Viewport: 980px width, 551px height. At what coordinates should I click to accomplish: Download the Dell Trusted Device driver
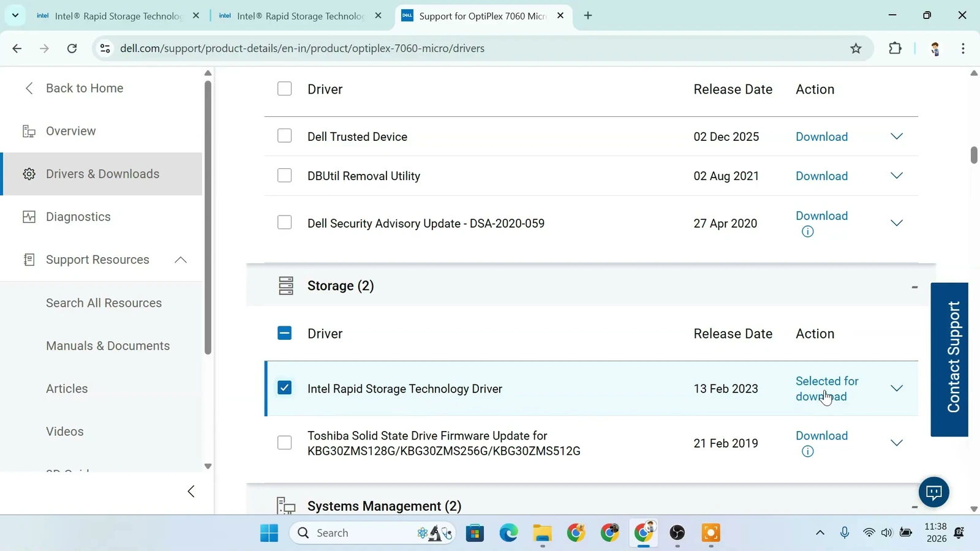pyautogui.click(x=821, y=137)
